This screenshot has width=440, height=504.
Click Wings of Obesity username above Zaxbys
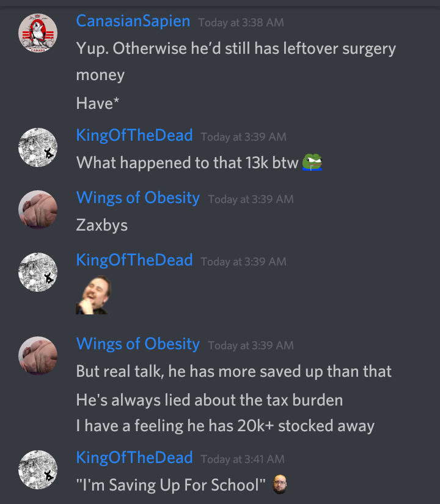point(138,198)
